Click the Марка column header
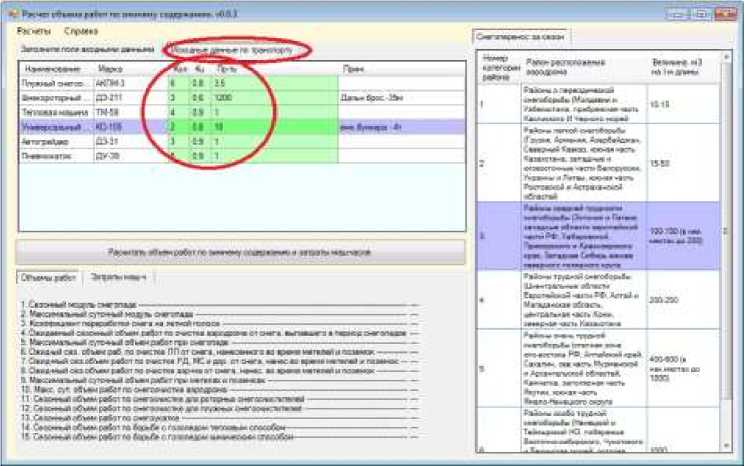This screenshot has width=744, height=466. (x=110, y=68)
